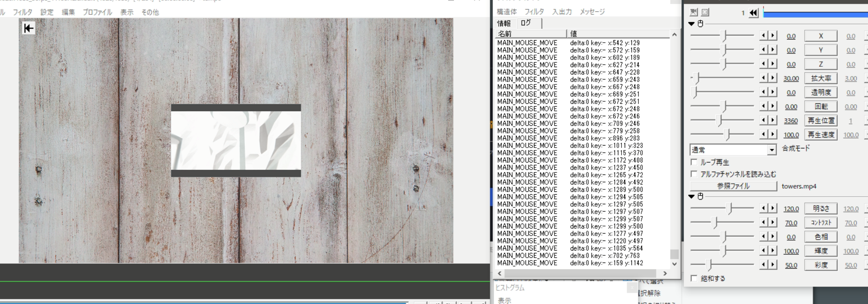Increase 再生位置 with its right arrow

(x=772, y=120)
